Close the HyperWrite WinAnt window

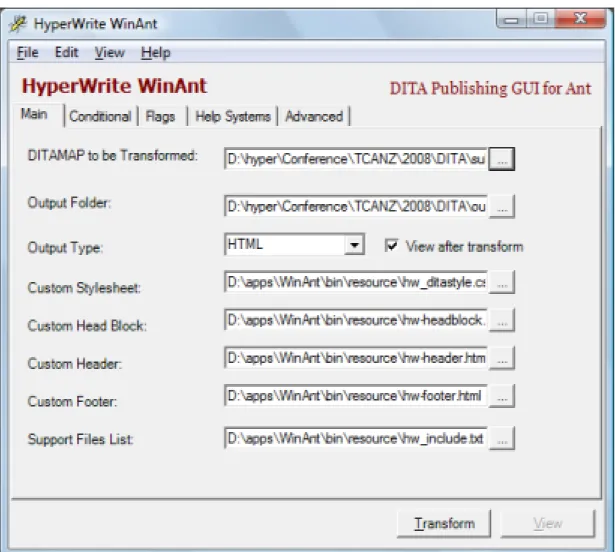580,18
